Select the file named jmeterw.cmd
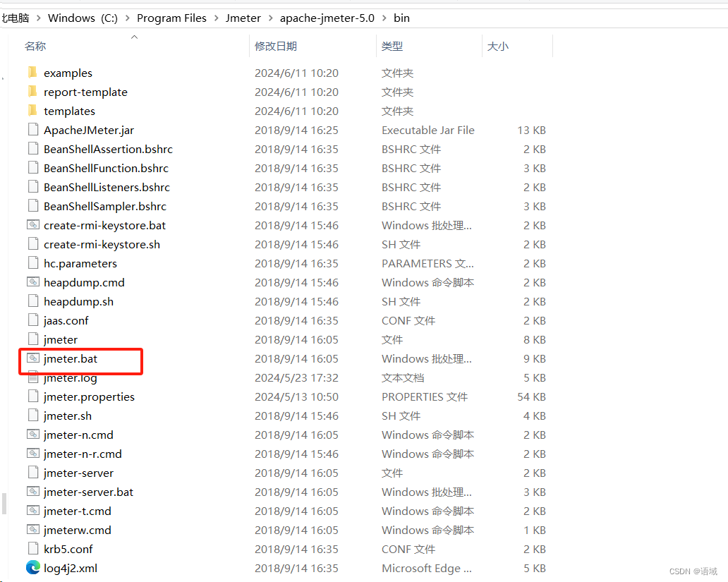728x582 pixels. 77,530
